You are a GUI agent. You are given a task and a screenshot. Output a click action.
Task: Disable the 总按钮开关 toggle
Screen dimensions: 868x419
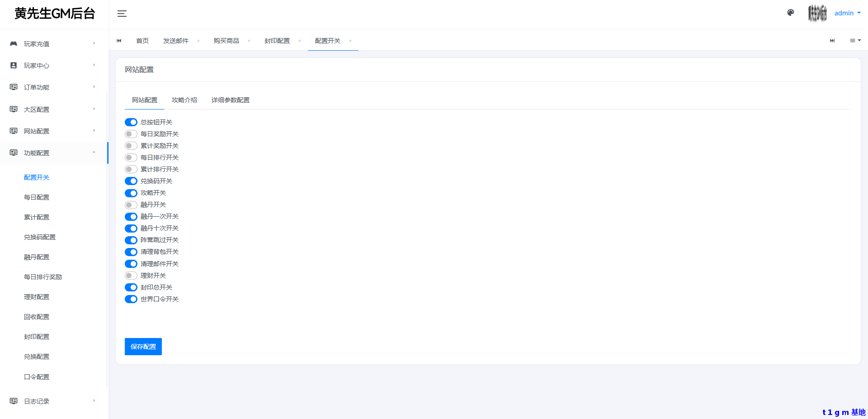(131, 122)
